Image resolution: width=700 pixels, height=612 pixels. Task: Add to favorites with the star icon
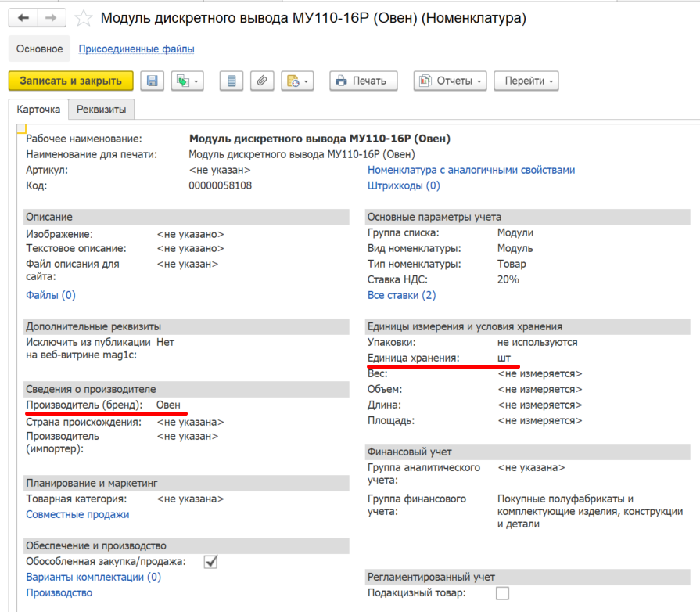pyautogui.click(x=84, y=18)
